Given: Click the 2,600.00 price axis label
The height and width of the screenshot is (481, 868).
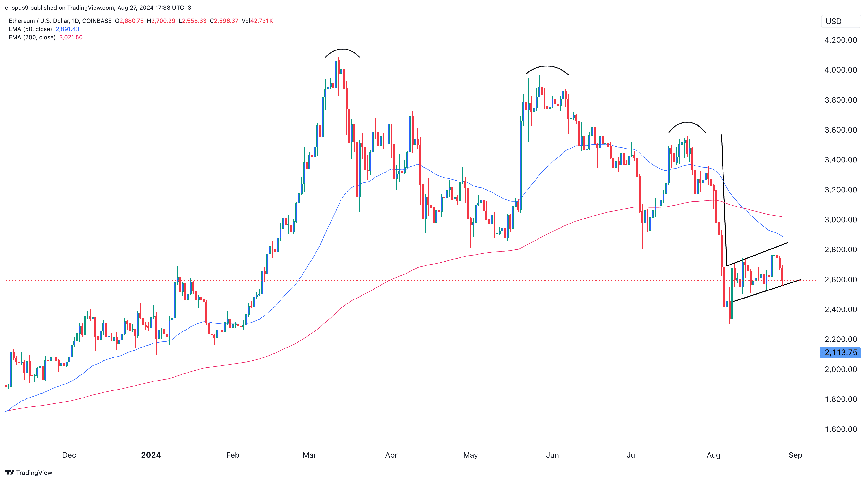Looking at the screenshot, I should [841, 280].
